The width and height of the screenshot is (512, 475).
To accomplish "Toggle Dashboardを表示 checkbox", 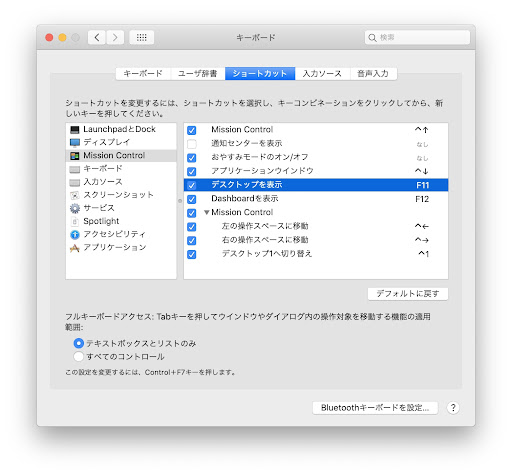I will click(192, 199).
